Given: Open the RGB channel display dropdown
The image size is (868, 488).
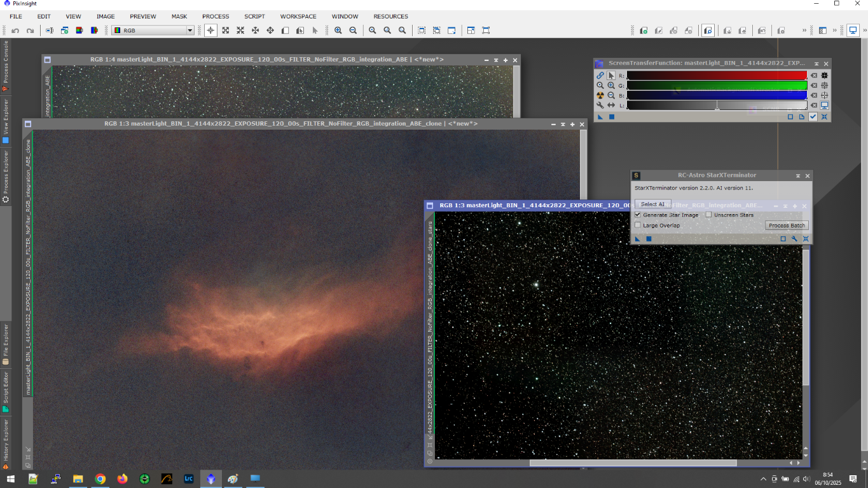Looking at the screenshot, I should [x=189, y=30].
